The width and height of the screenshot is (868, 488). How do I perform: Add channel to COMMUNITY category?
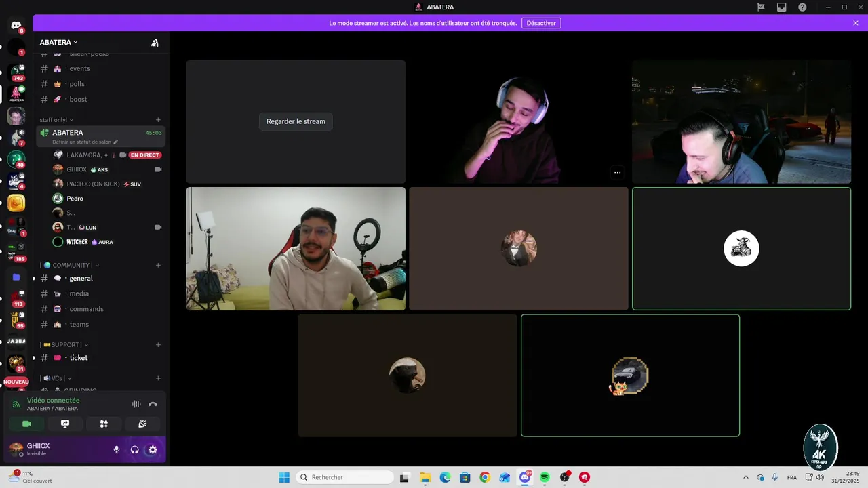158,265
